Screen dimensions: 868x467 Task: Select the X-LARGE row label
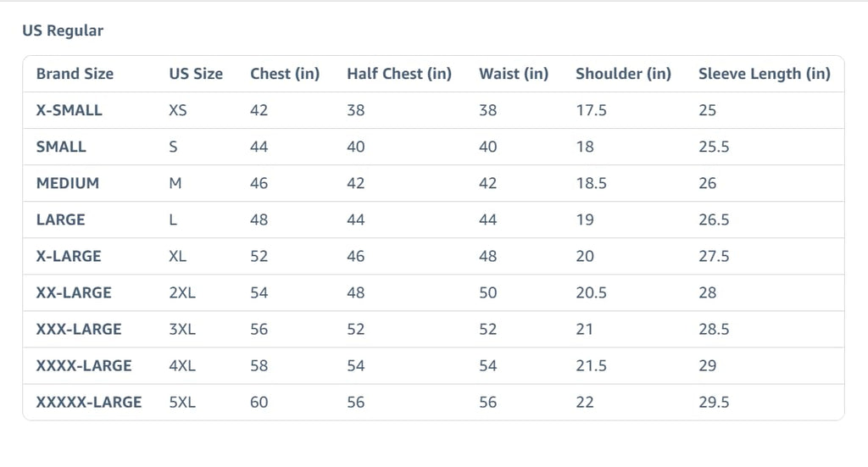(69, 256)
